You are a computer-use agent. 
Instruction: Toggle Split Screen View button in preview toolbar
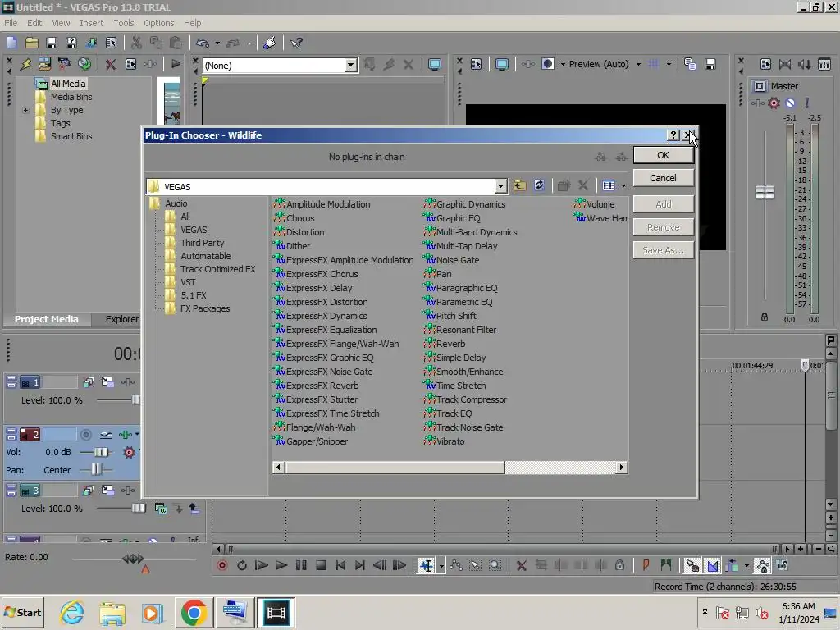(548, 64)
